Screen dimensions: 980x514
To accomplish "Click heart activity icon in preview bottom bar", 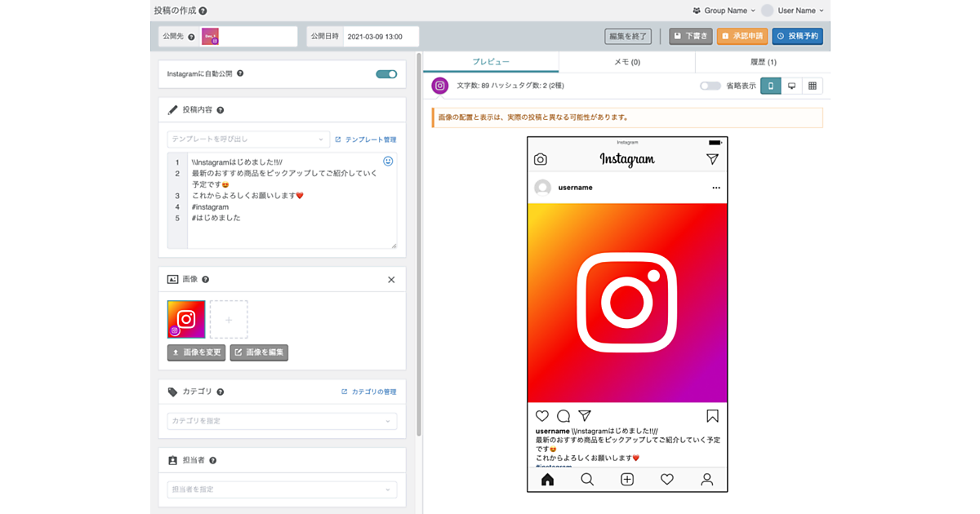I will (x=667, y=480).
